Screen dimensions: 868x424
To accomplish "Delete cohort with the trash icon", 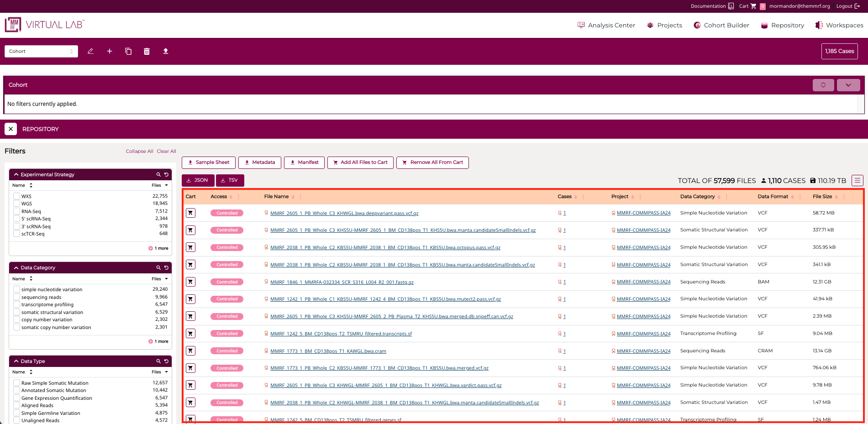I will [x=147, y=51].
